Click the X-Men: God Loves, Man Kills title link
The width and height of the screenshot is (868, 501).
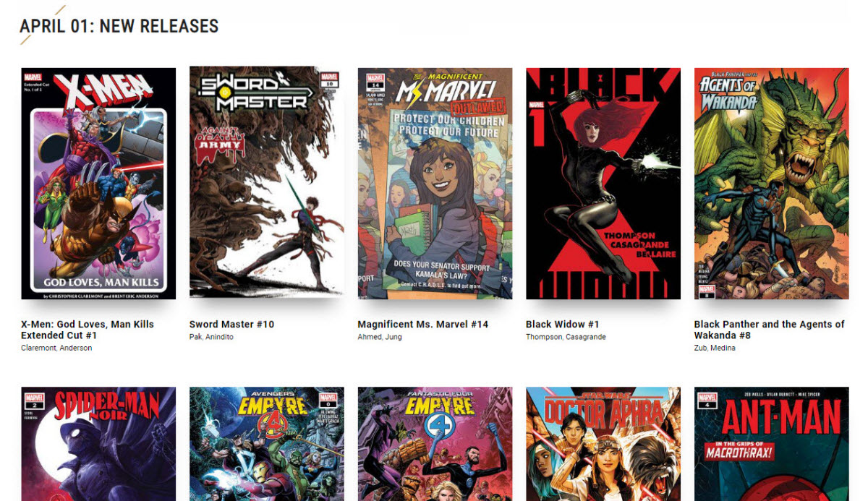(x=88, y=330)
